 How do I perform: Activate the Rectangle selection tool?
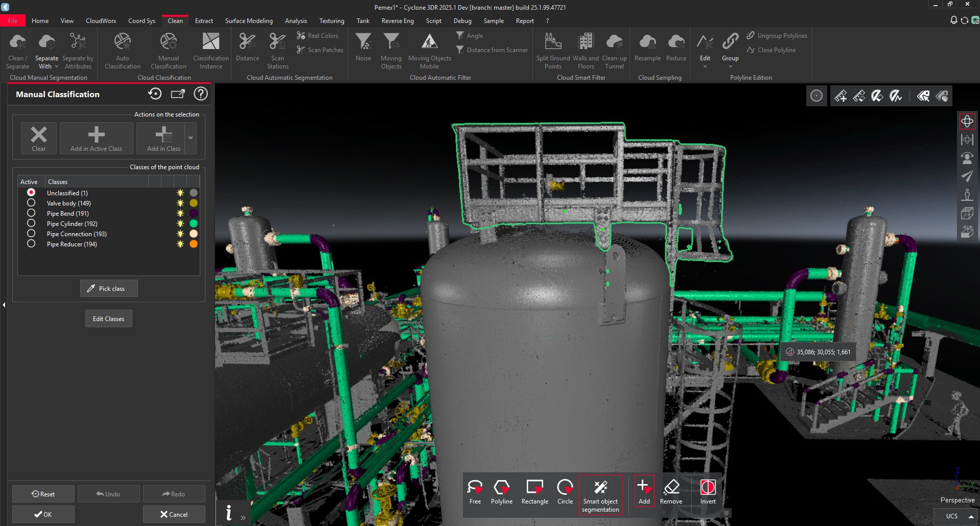point(534,491)
